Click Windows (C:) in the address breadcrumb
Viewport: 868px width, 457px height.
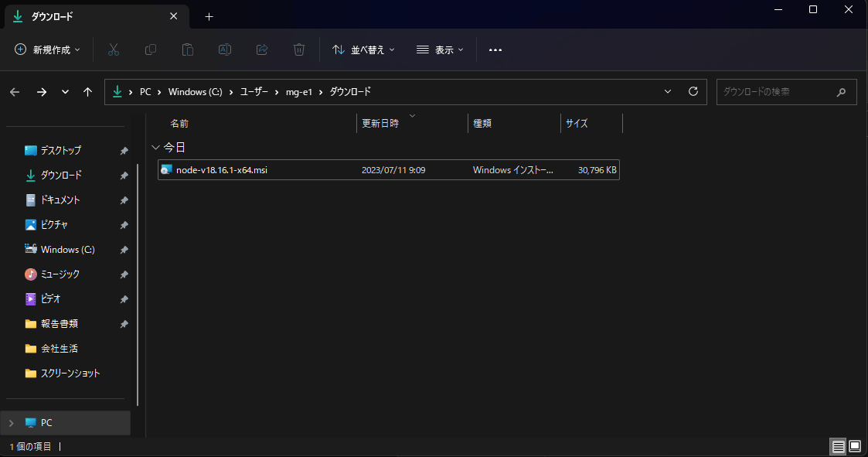196,92
